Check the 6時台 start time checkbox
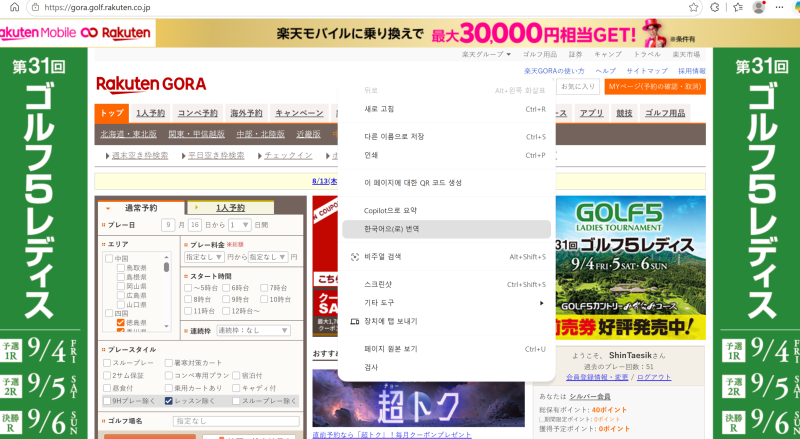800x439 pixels. click(x=226, y=288)
